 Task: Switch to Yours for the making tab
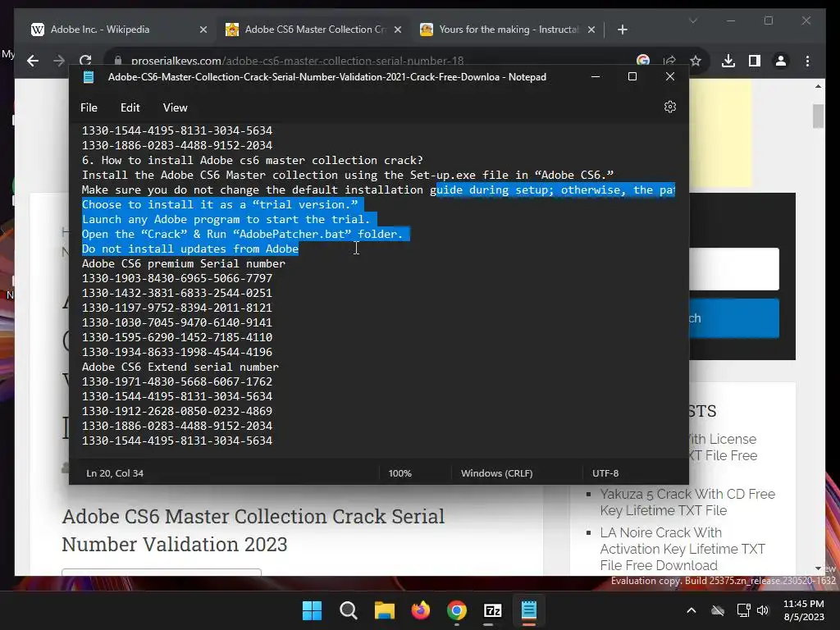click(509, 30)
